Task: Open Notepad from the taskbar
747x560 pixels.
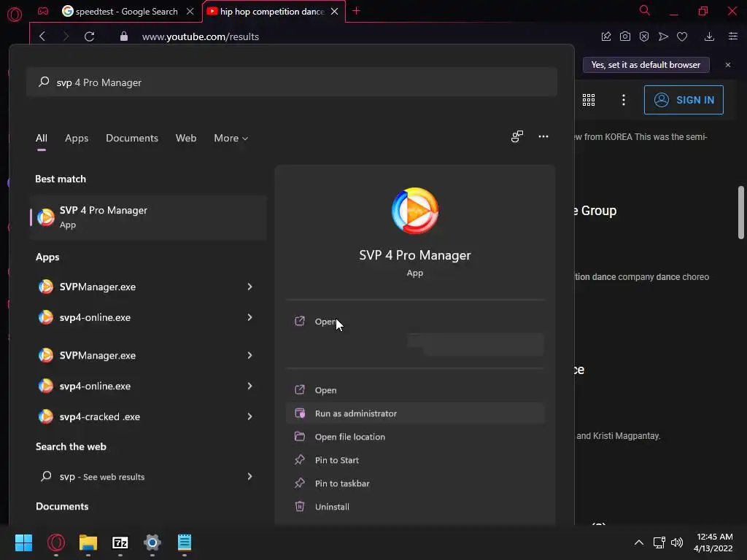Action: pos(185,542)
